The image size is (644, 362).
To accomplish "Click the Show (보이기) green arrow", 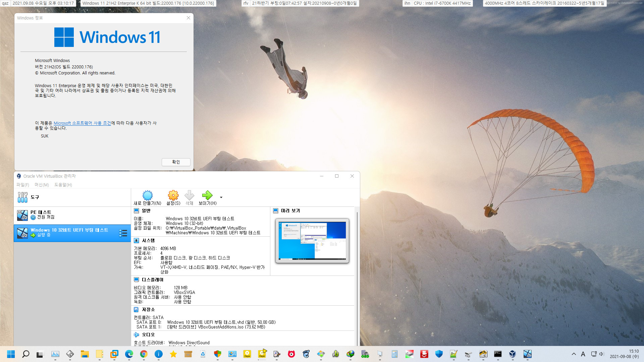I will [207, 195].
